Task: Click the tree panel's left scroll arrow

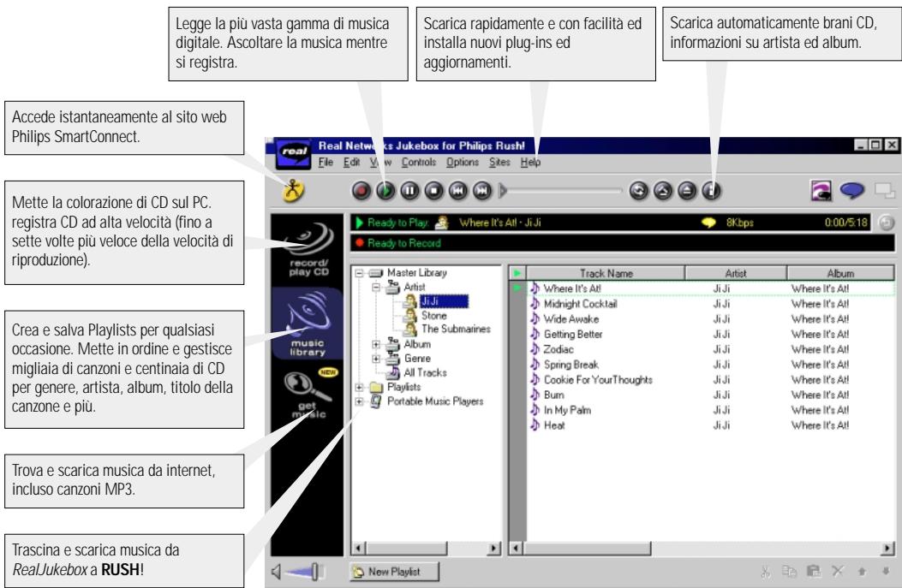Action: coord(358,549)
